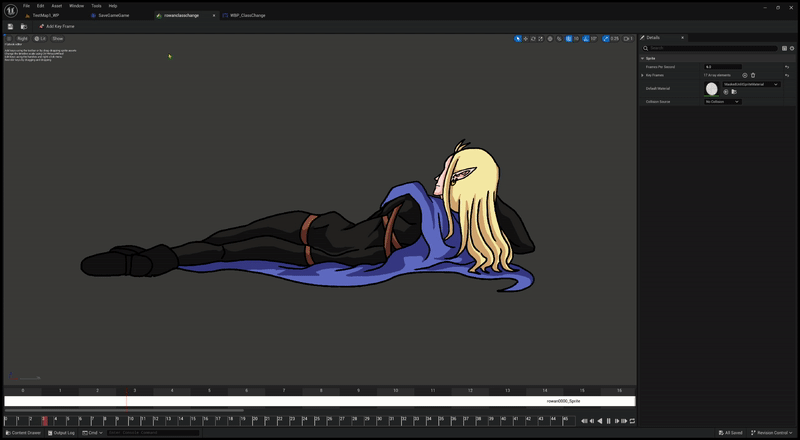Toggle scale snapping in viewport
This screenshot has width=800, height=440.
click(x=606, y=39)
